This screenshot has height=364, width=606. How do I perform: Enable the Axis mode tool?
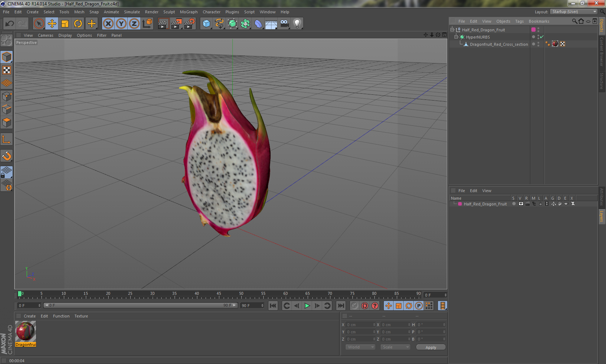point(7,139)
